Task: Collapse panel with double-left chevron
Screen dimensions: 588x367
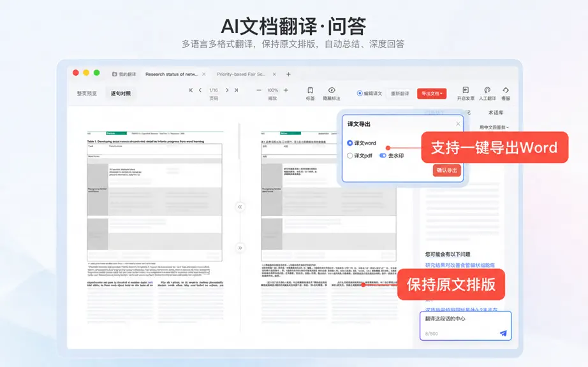Action: (x=240, y=206)
